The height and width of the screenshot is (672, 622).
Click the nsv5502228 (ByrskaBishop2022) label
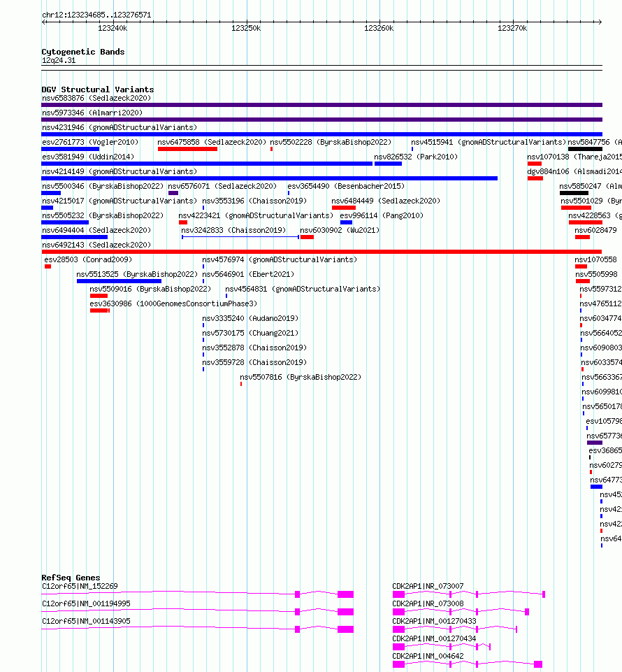pyautogui.click(x=331, y=142)
